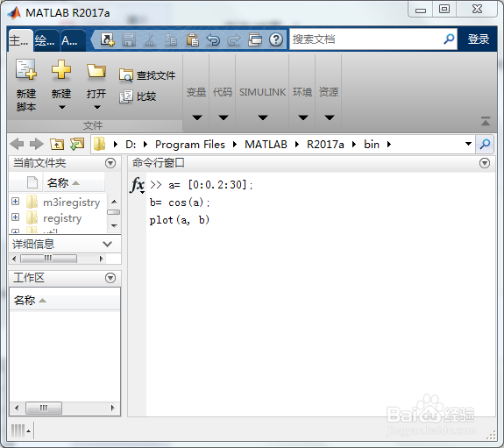Click Program Files in the path bar

click(190, 145)
